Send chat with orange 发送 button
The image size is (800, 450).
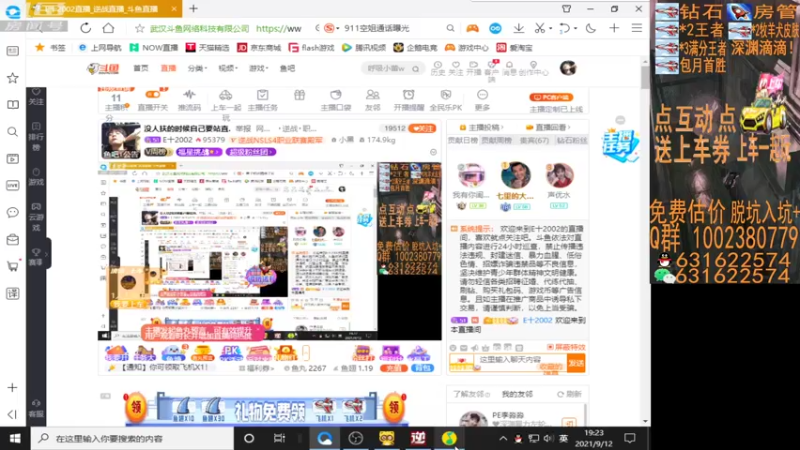click(x=576, y=363)
